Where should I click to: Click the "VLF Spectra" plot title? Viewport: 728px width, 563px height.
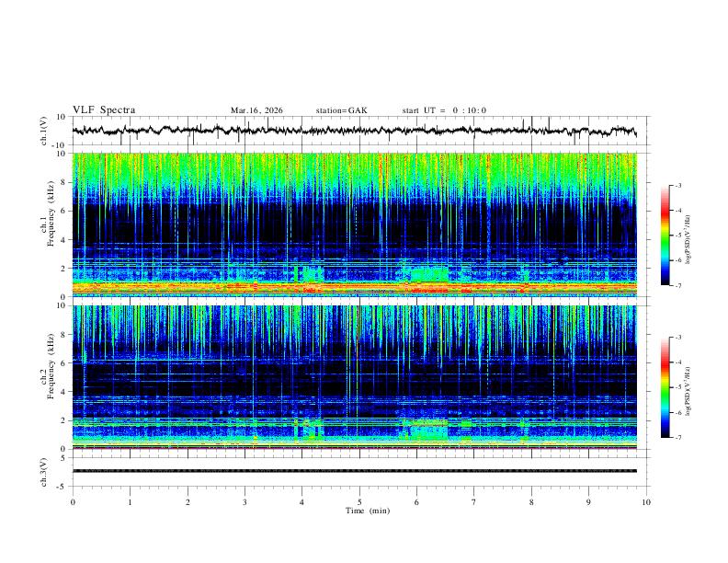click(x=104, y=110)
